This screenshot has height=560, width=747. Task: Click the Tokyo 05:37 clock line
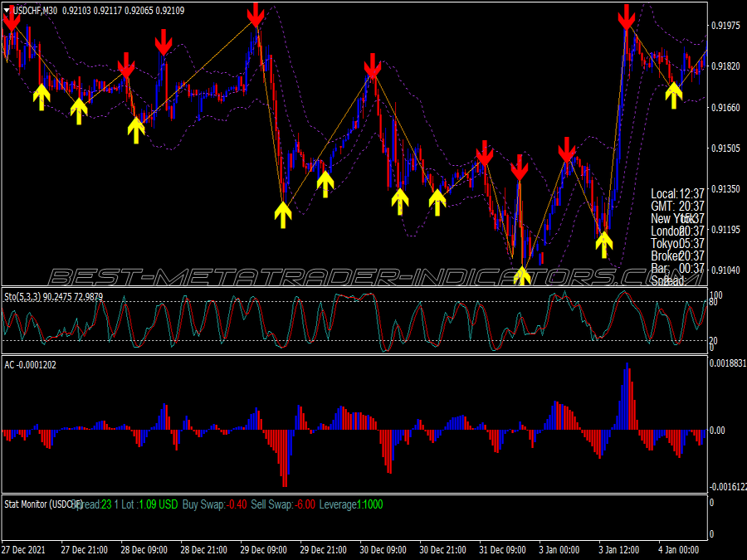pyautogui.click(x=677, y=243)
